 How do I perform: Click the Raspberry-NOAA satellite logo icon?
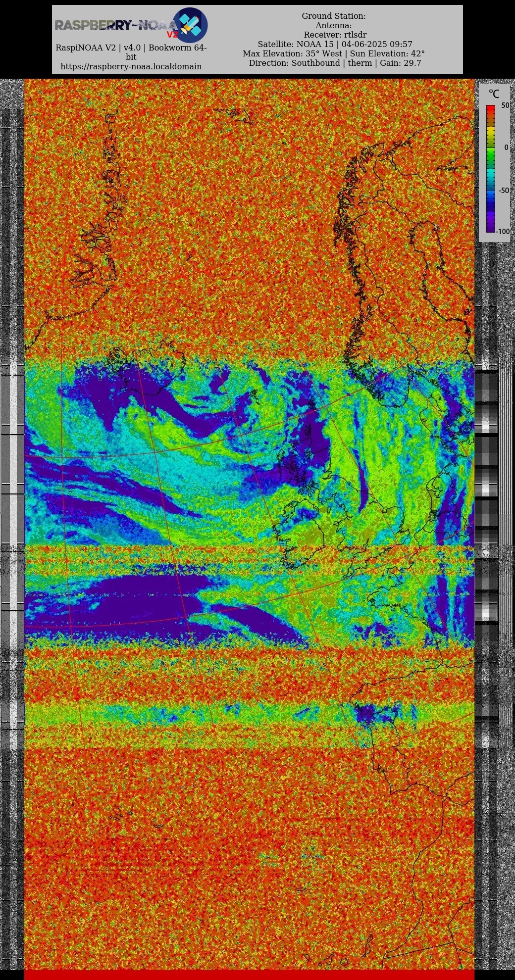[x=190, y=25]
